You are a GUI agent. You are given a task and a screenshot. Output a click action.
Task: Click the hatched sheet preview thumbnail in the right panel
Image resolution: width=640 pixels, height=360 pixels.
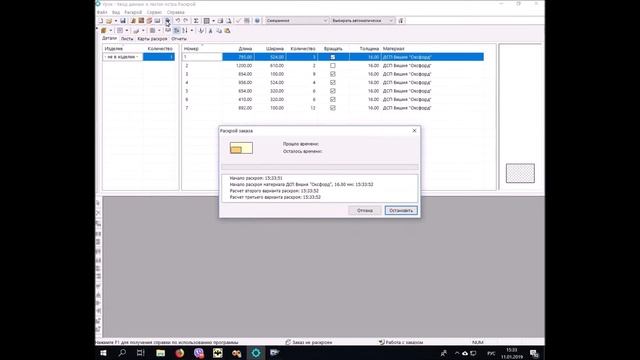520,173
